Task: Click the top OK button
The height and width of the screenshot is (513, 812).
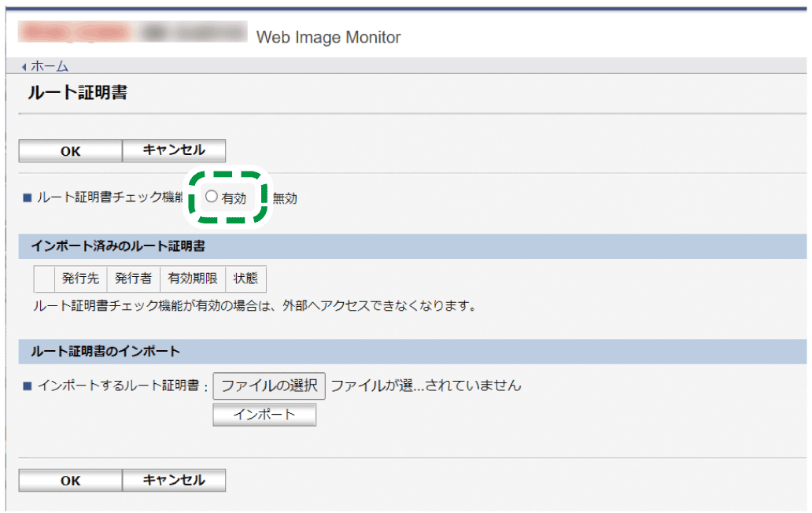Action: pos(69,150)
